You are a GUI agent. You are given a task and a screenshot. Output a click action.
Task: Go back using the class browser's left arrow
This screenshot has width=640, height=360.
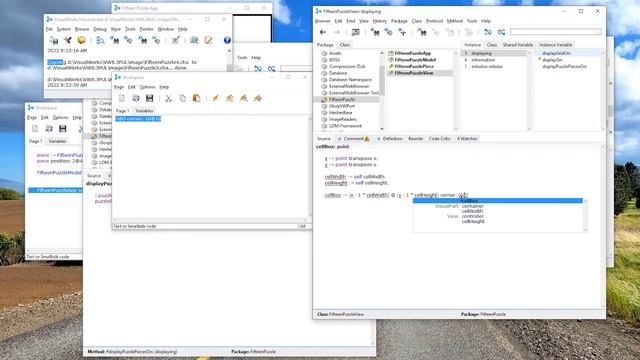(x=323, y=32)
